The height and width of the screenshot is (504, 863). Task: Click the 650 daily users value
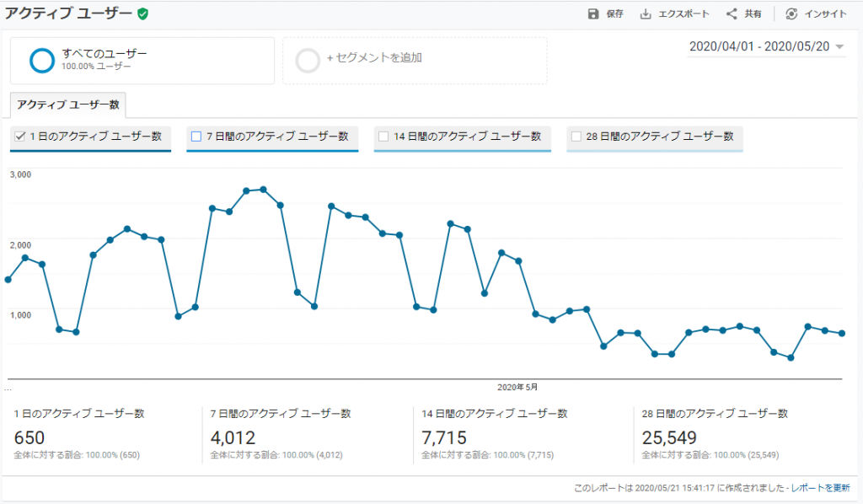tap(29, 438)
